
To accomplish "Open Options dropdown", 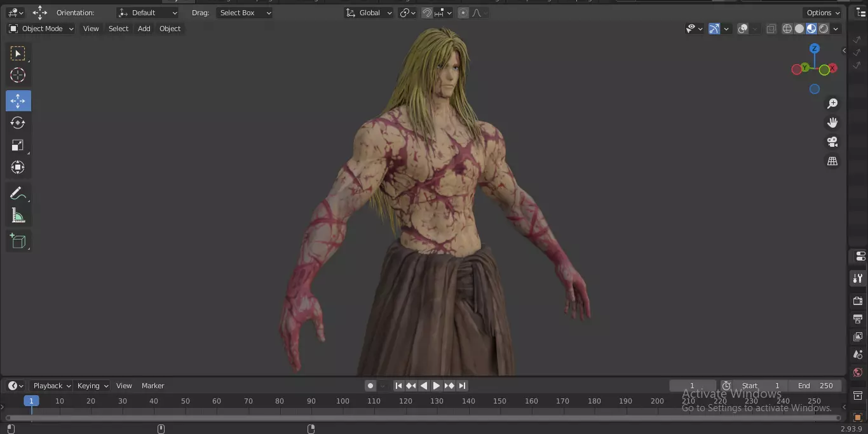I will click(823, 13).
